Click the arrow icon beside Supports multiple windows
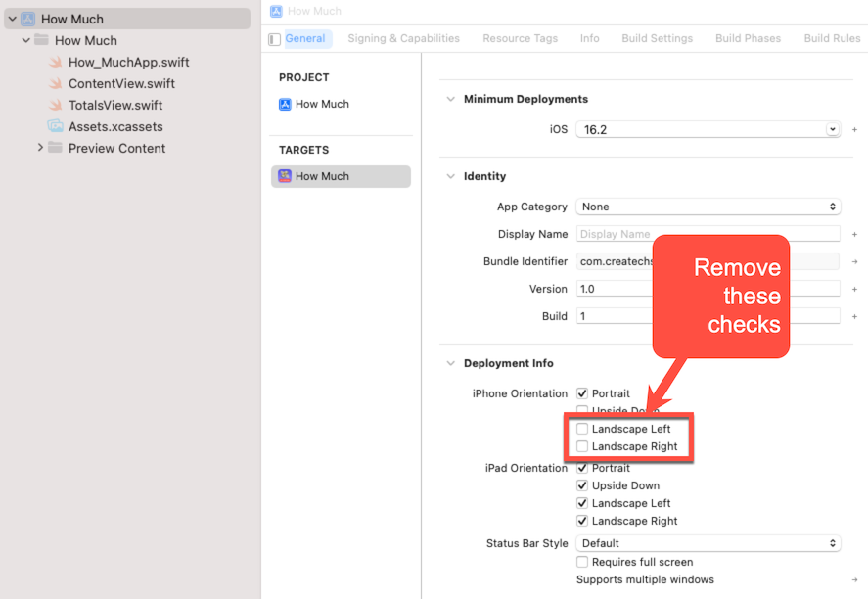This screenshot has width=868, height=599. coord(854,579)
